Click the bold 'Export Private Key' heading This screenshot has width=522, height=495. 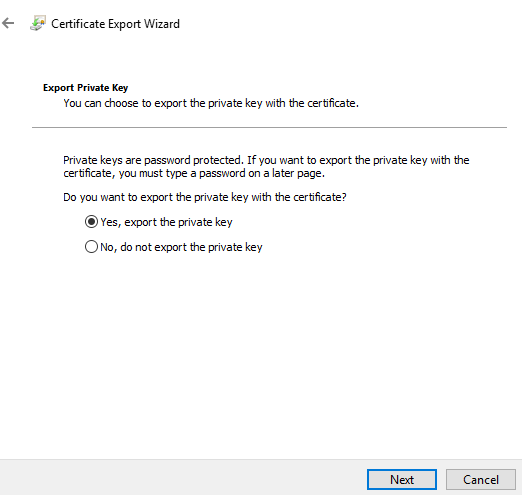(85, 88)
